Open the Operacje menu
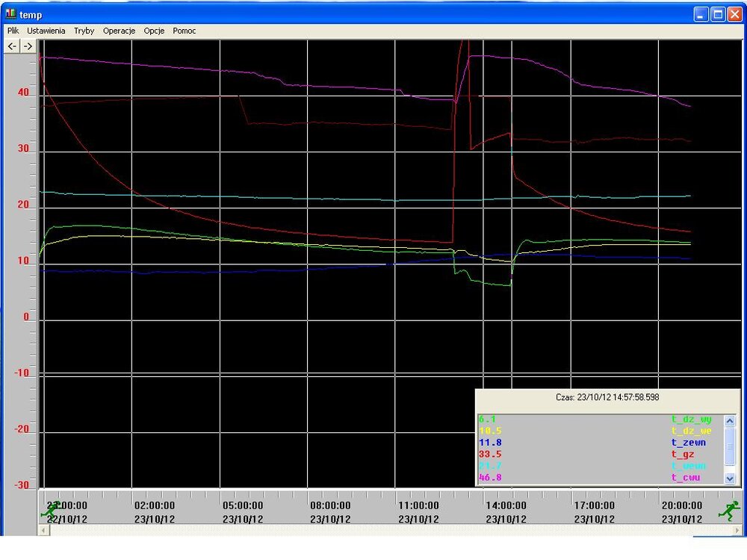 pyautogui.click(x=119, y=31)
